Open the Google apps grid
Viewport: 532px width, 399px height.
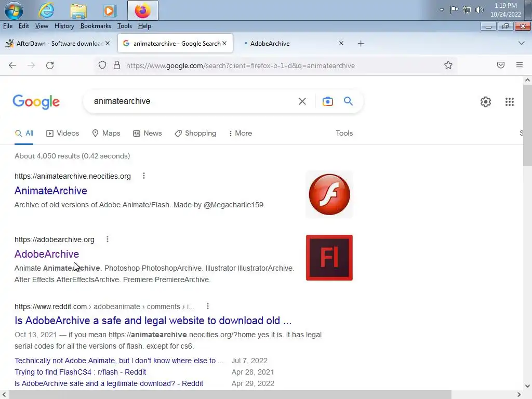[510, 102]
